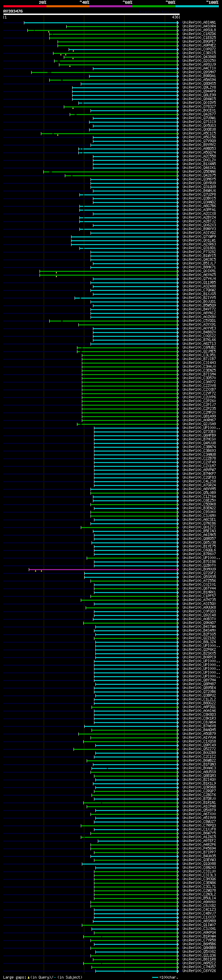Screen dimensions: 222x980
Task: Click label UniRef100_Q733E0
Action: pos(199,432)
